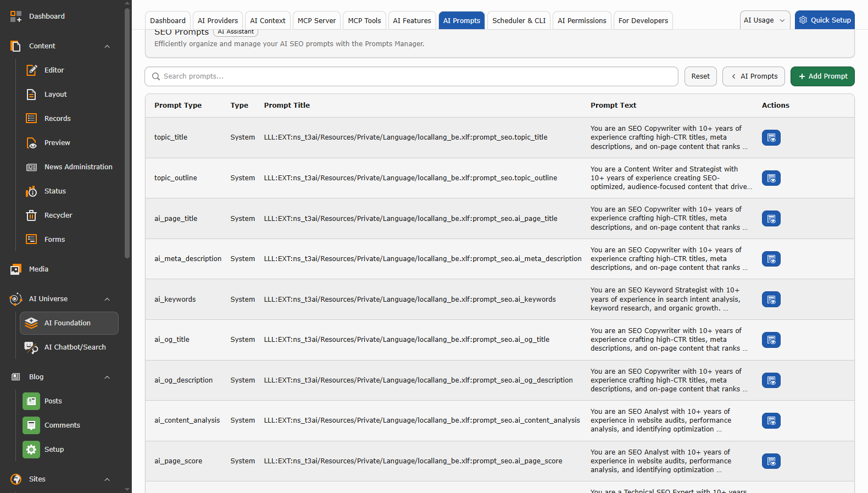Open the Forms module icon
This screenshot has width=868, height=493.
pos(31,240)
